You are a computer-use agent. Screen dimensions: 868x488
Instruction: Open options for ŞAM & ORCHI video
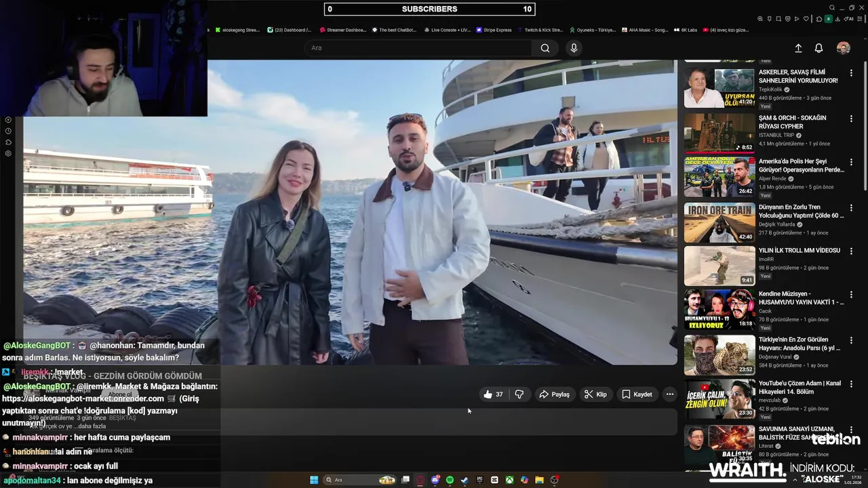coord(851,119)
